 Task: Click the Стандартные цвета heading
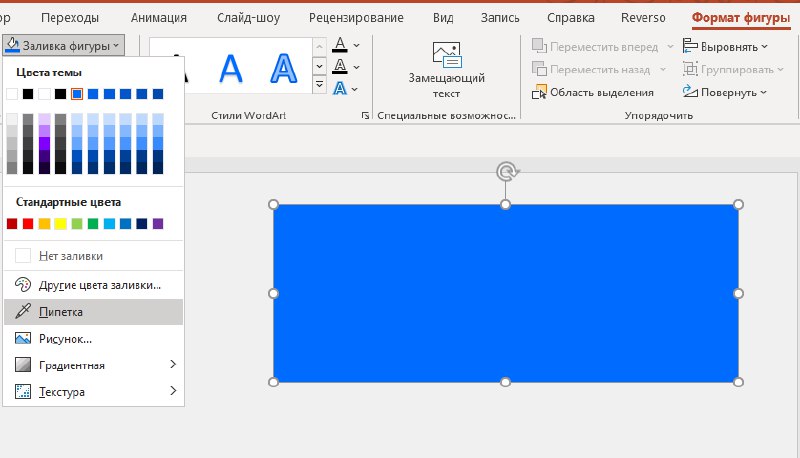(68, 202)
